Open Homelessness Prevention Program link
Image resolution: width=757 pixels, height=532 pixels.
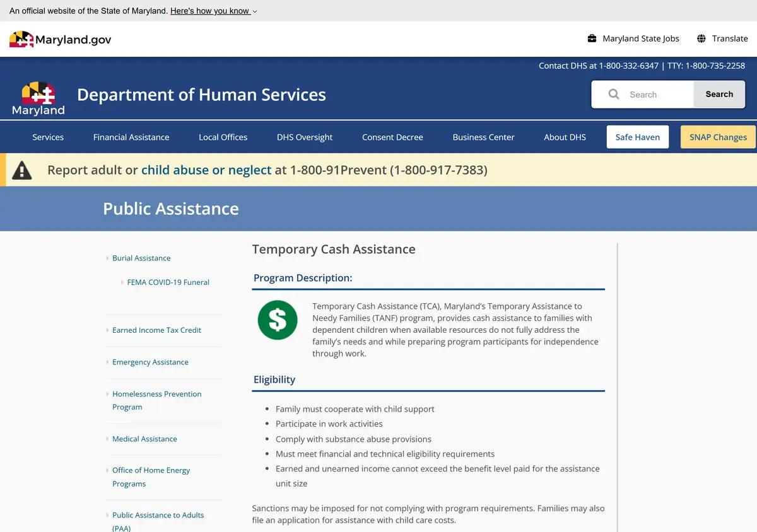157,400
